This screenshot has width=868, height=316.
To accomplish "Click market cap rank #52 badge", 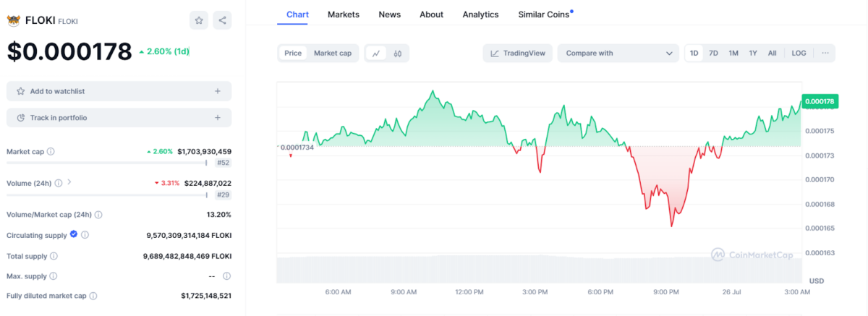I will pyautogui.click(x=223, y=163).
